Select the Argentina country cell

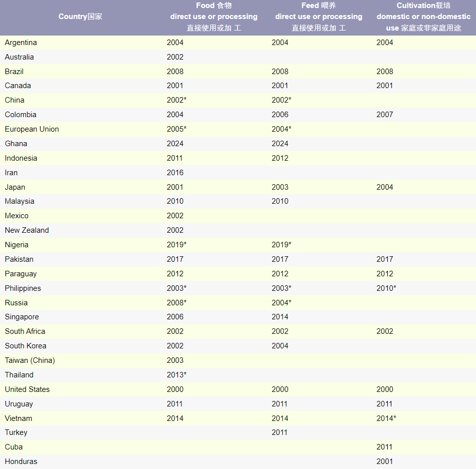(21, 43)
